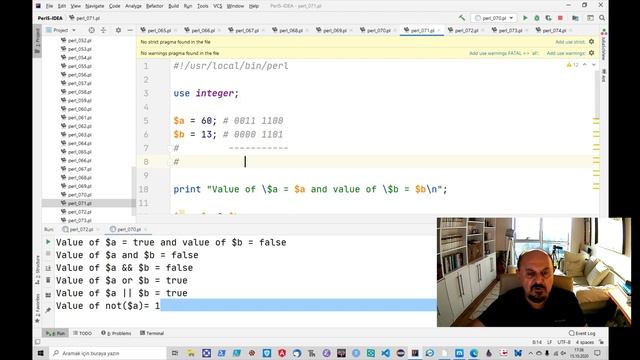
Task: Toggle the Favorites side tool window
Action: click(37, 307)
